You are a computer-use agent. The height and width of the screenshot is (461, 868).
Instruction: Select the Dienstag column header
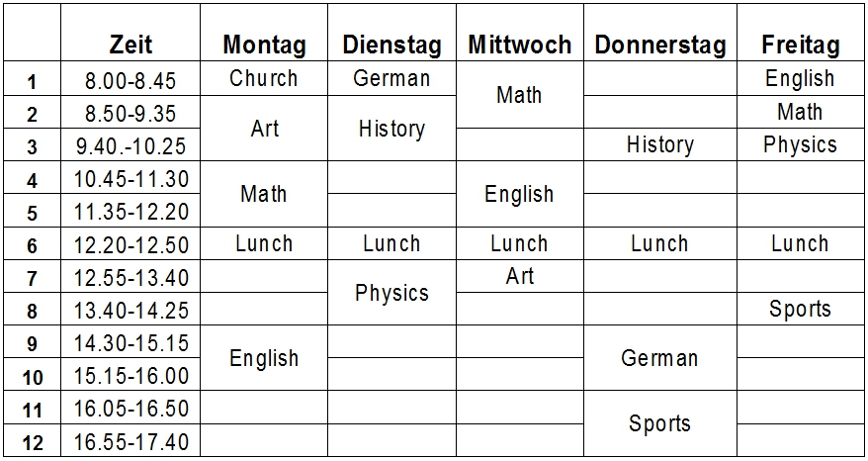pos(391,33)
